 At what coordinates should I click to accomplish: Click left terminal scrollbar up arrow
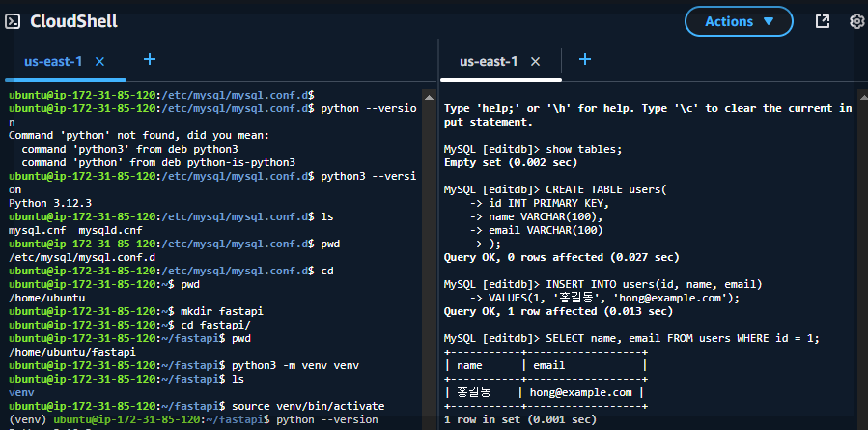tap(429, 97)
